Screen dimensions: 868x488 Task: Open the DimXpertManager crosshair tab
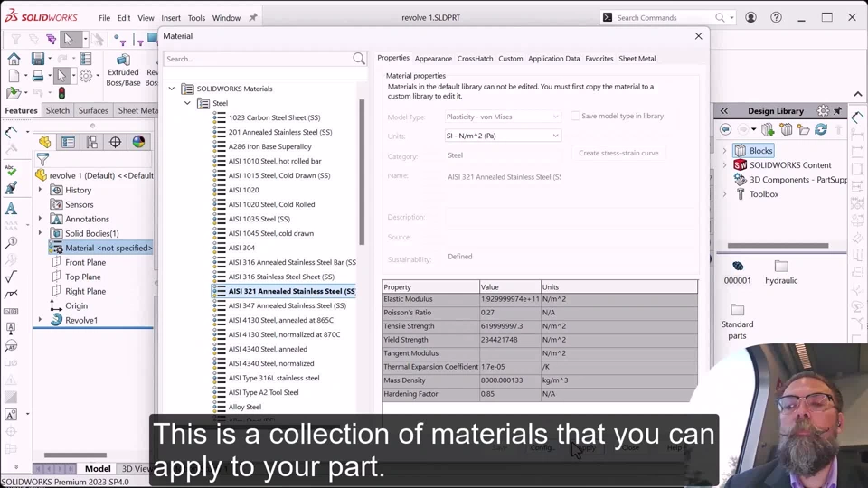coord(115,142)
